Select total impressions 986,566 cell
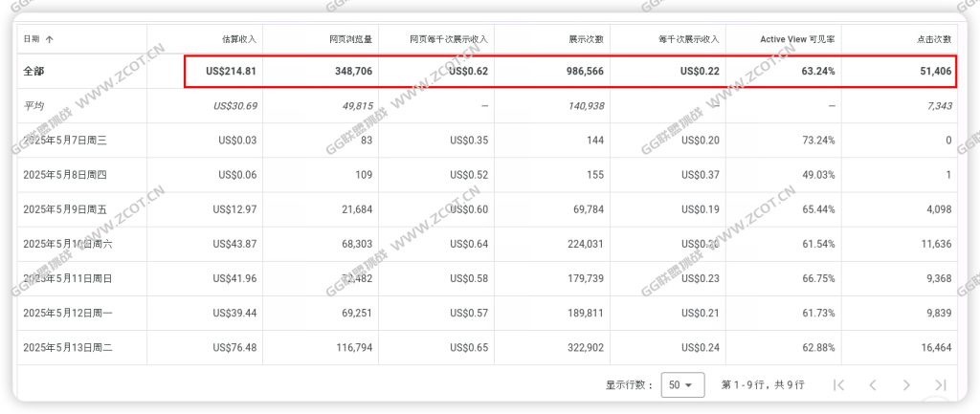 tap(583, 71)
